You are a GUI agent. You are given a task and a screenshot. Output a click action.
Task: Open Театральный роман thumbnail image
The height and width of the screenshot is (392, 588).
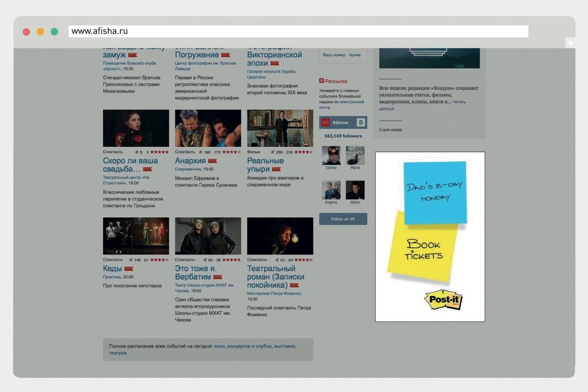(280, 236)
